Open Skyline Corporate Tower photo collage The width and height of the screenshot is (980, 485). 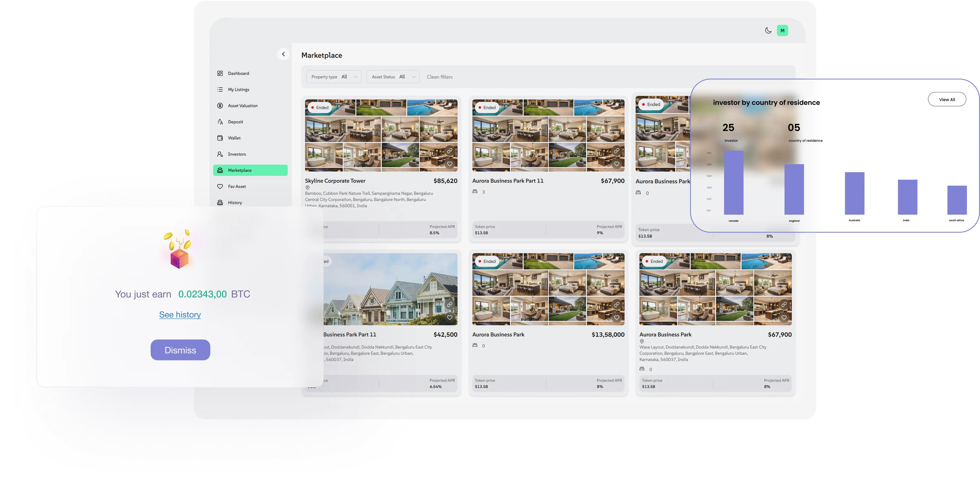pos(381,136)
